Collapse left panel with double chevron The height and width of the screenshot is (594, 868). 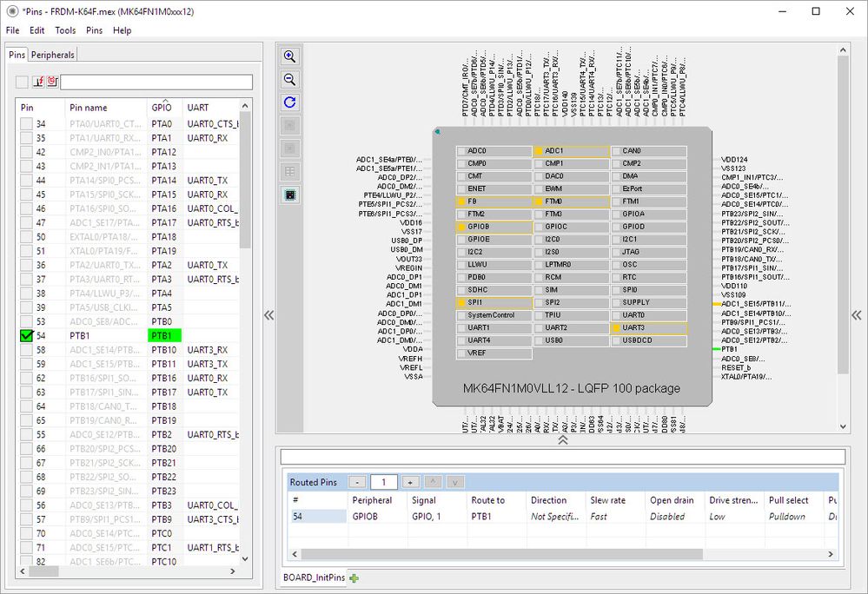click(x=269, y=315)
